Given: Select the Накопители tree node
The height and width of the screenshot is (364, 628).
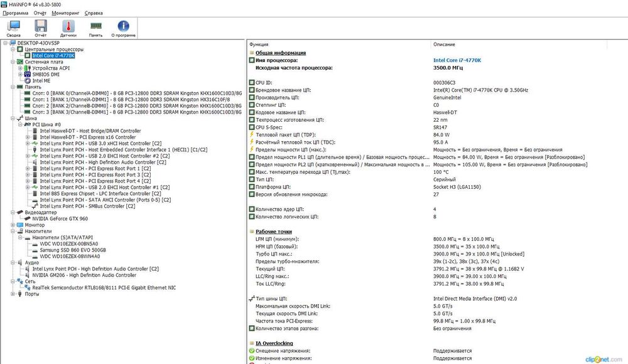Looking at the screenshot, I should click(x=38, y=231).
